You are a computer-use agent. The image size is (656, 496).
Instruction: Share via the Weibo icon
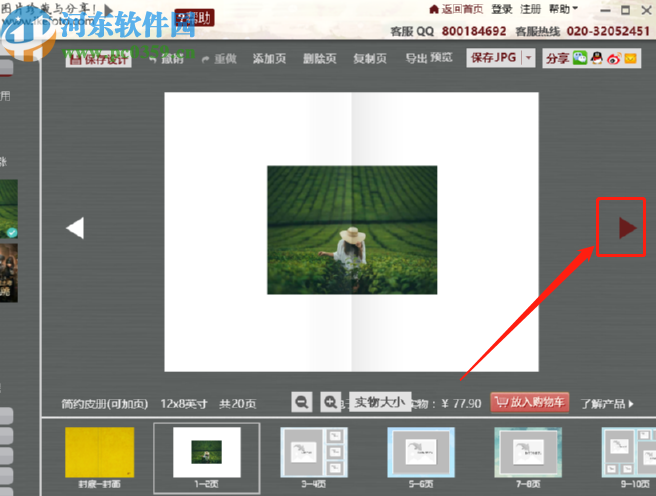tap(614, 58)
